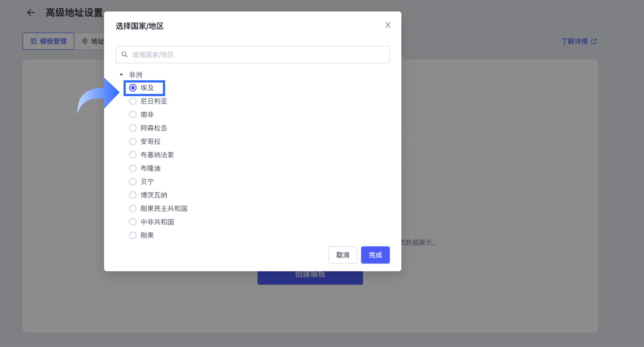Image resolution: width=644 pixels, height=347 pixels.
Task: Select the 尼日利亚 radio button
Action: coord(133,101)
